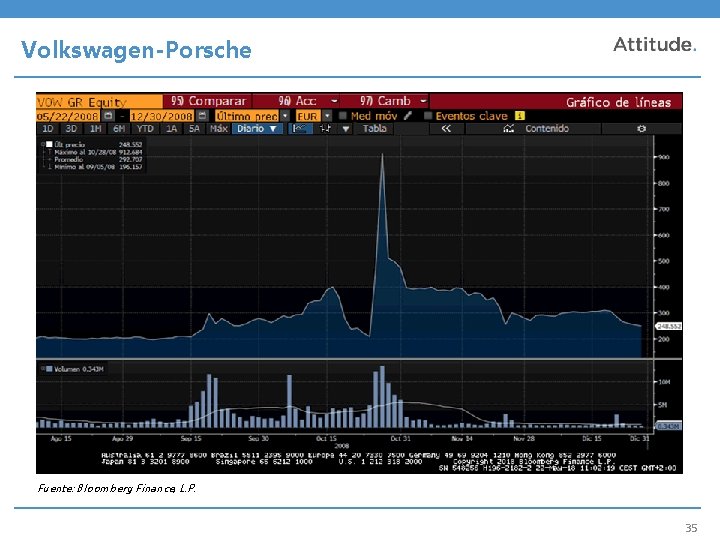Click blue Volumen legend square

(49, 369)
